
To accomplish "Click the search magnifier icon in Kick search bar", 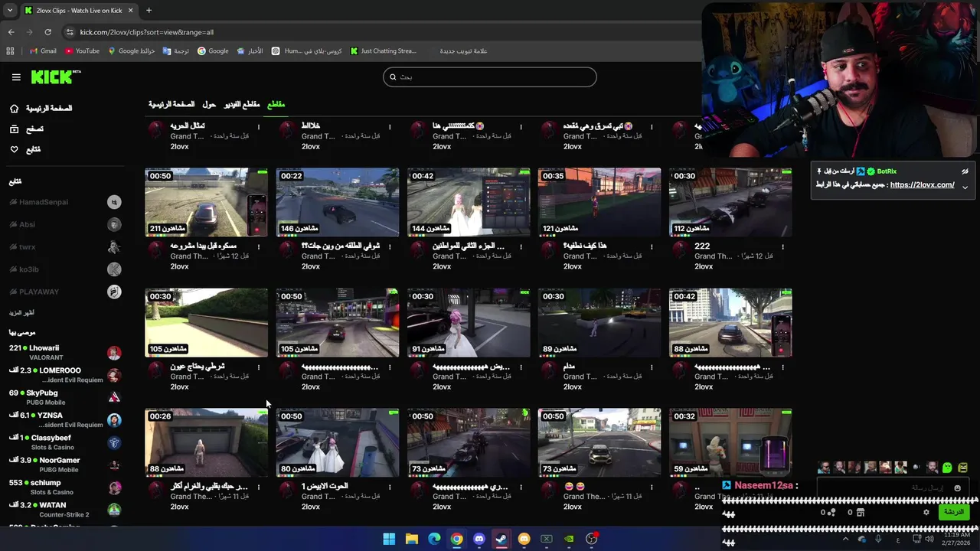I will tap(393, 77).
